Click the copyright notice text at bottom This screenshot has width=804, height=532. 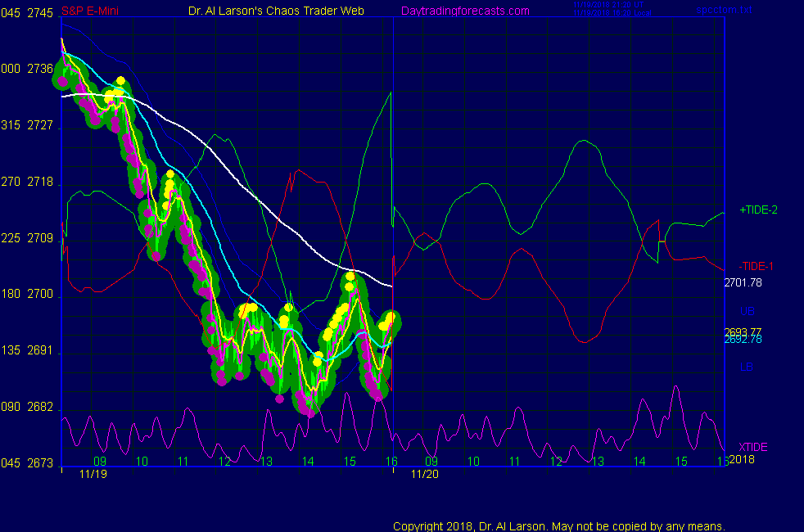(559, 525)
